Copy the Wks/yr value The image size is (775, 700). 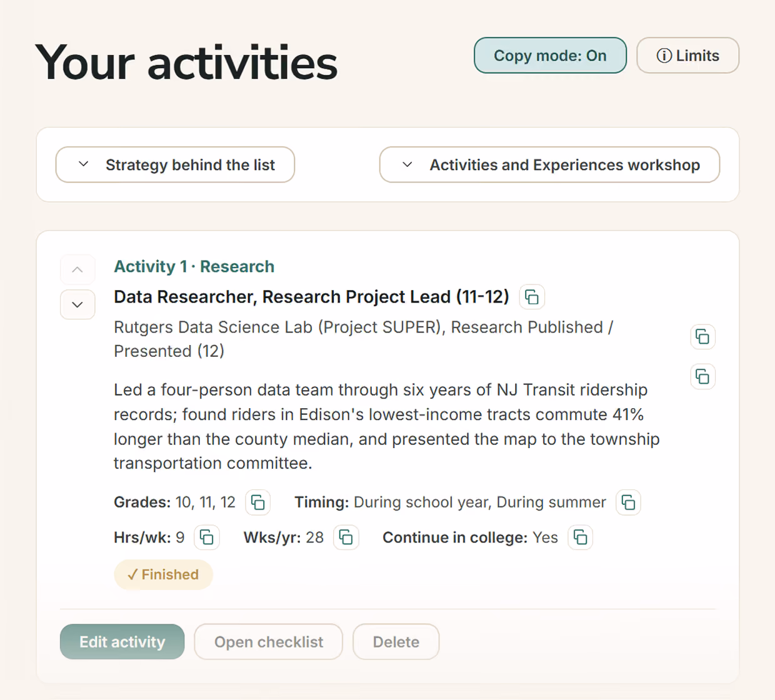pos(346,537)
